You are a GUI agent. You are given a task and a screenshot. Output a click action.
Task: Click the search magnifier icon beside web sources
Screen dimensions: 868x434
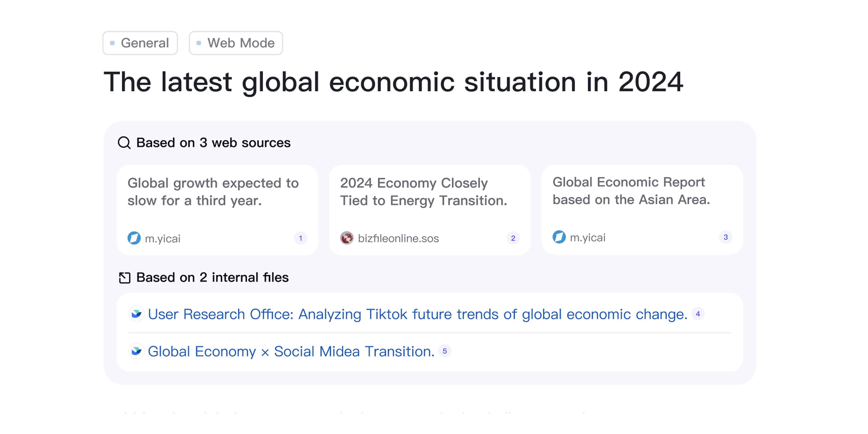click(124, 143)
